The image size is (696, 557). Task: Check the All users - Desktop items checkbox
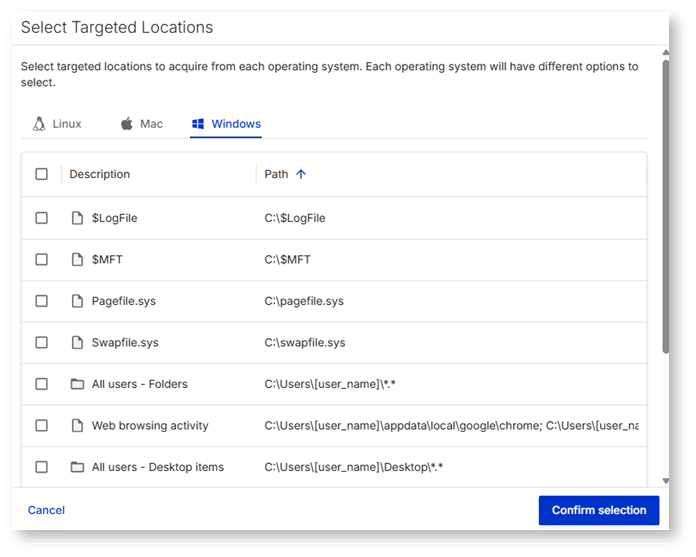point(42,467)
